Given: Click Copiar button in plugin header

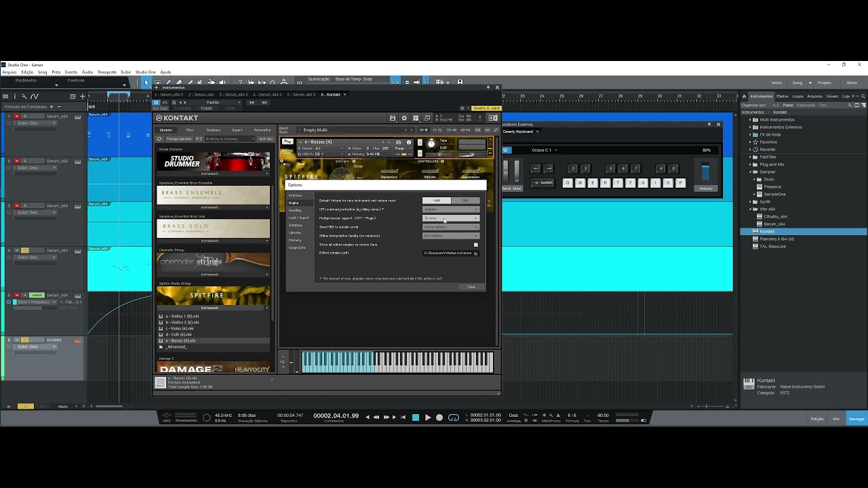Looking at the screenshot, I should (x=206, y=108).
